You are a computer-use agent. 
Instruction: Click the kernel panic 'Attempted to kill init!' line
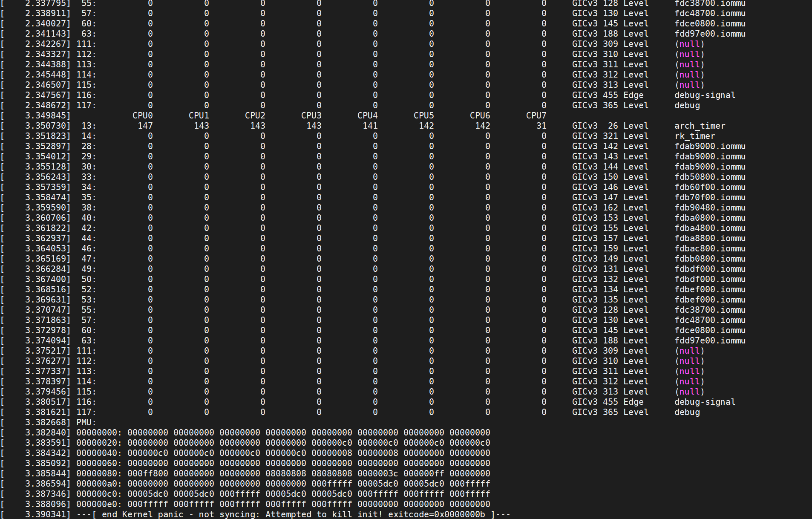[256, 514]
